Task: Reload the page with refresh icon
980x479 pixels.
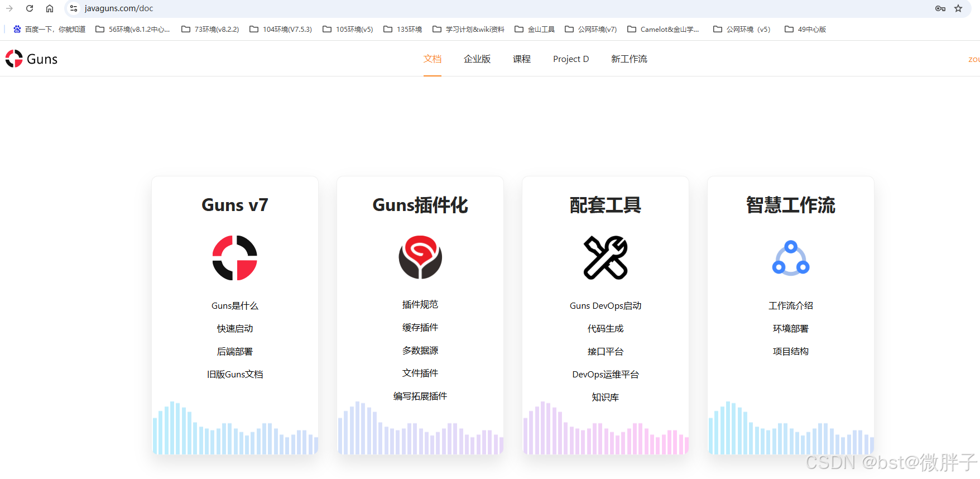Action: tap(30, 8)
